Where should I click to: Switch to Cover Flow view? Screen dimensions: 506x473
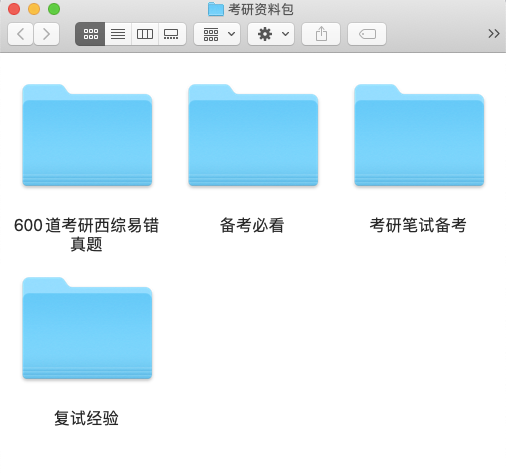click(172, 34)
